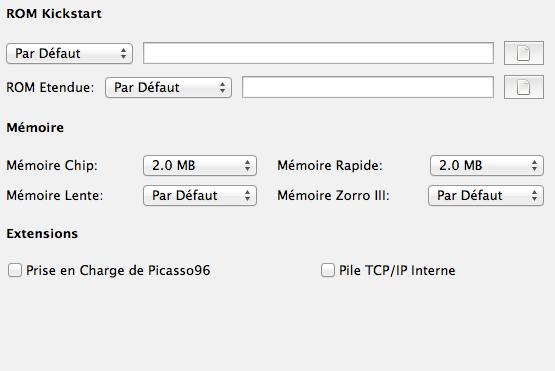Expand the Mémoire Lente dropdown

pos(200,195)
